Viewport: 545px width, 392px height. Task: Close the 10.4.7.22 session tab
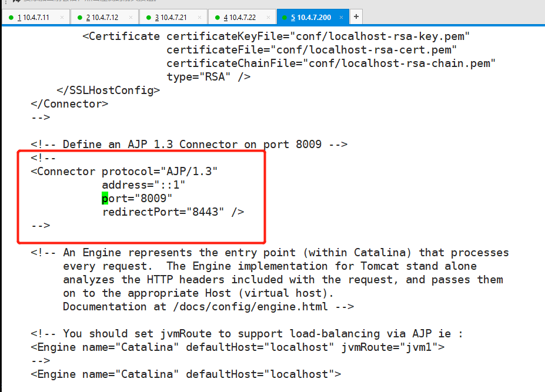[268, 18]
